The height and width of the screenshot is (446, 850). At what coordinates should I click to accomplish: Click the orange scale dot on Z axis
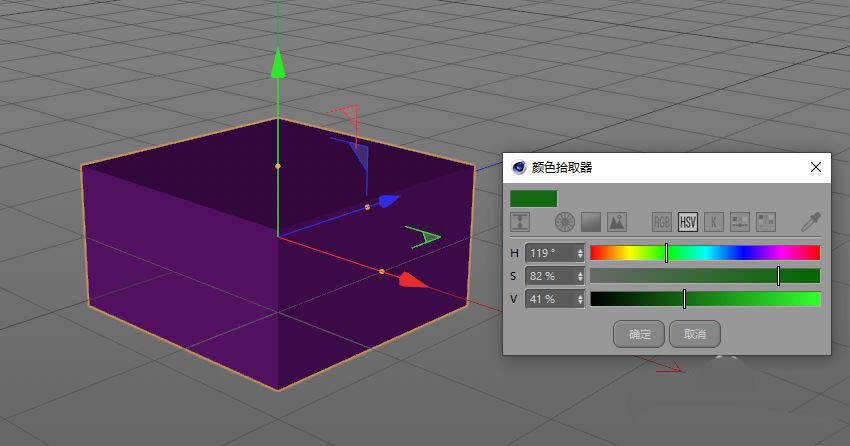click(x=367, y=207)
